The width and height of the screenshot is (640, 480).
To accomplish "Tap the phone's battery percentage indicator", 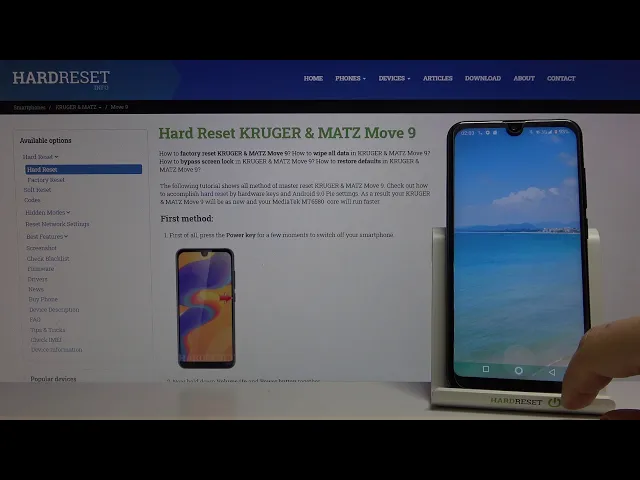I will tap(564, 132).
